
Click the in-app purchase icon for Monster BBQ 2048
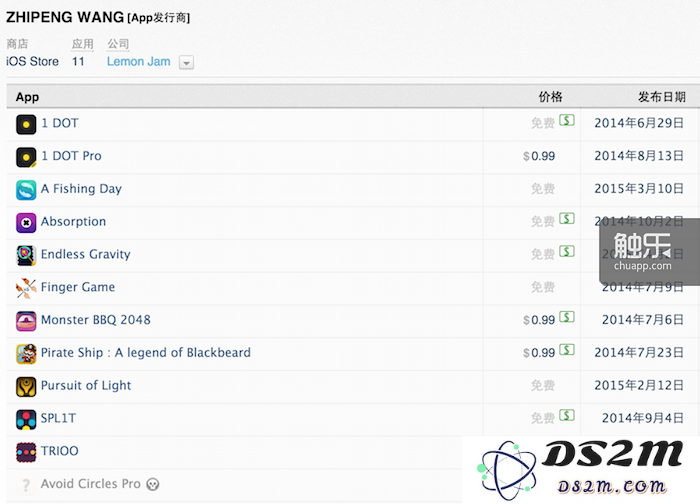tap(567, 317)
